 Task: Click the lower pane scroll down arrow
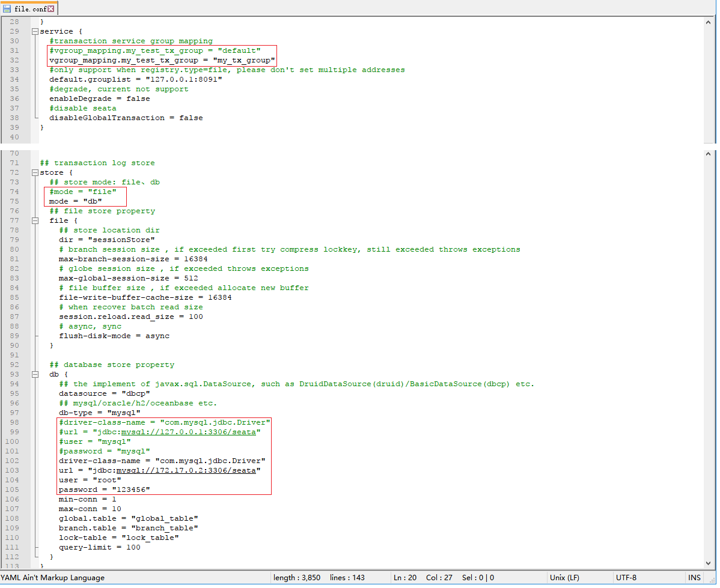tap(708, 563)
